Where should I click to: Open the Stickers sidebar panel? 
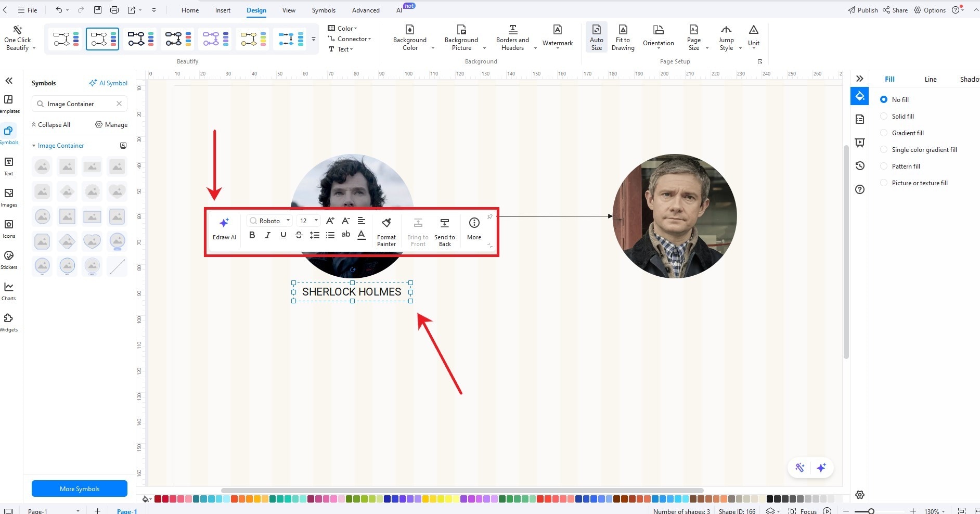(9, 260)
